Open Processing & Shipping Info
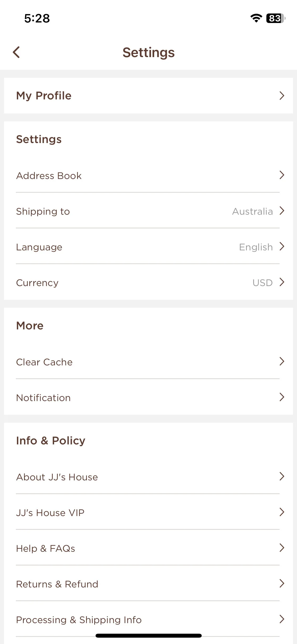This screenshot has height=644, width=297. (148, 620)
